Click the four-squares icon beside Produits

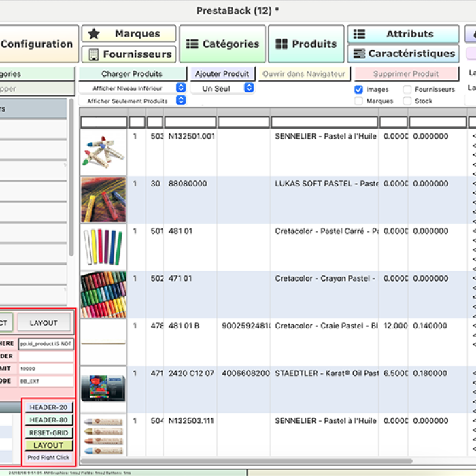282,44
